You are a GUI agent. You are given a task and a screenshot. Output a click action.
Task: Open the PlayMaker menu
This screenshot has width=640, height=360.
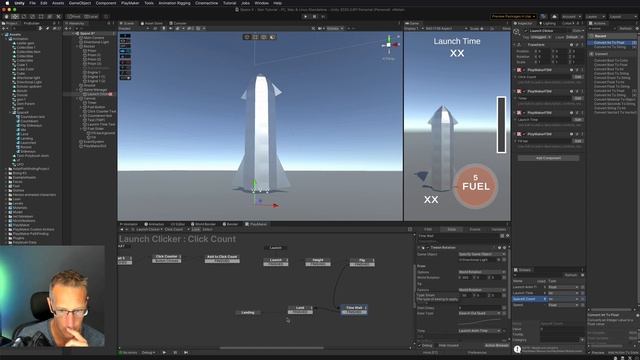coord(130,3)
